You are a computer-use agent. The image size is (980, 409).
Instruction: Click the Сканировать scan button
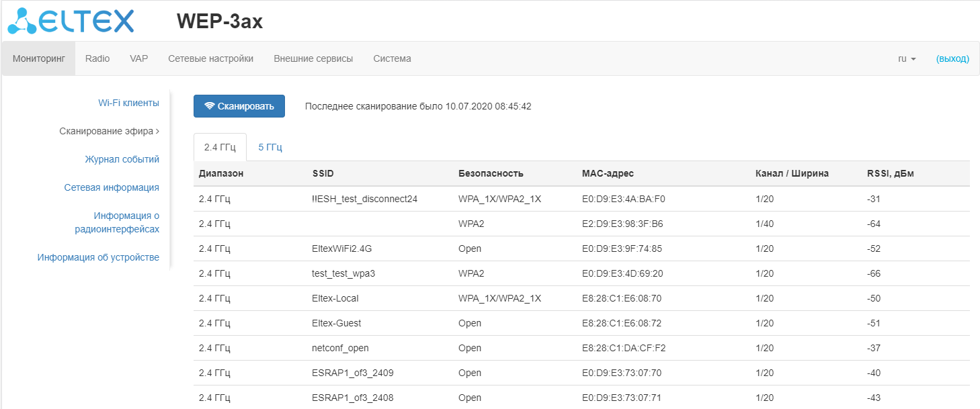tap(239, 106)
